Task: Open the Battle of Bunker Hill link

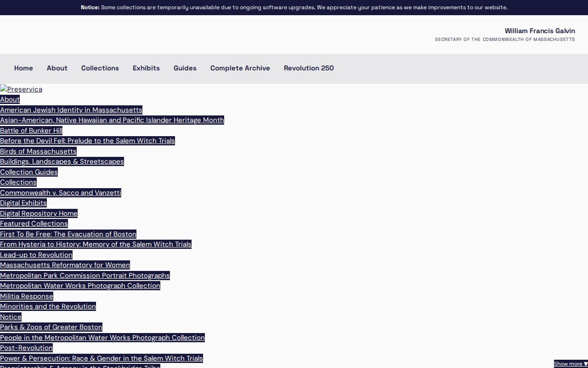Action: pos(31,131)
